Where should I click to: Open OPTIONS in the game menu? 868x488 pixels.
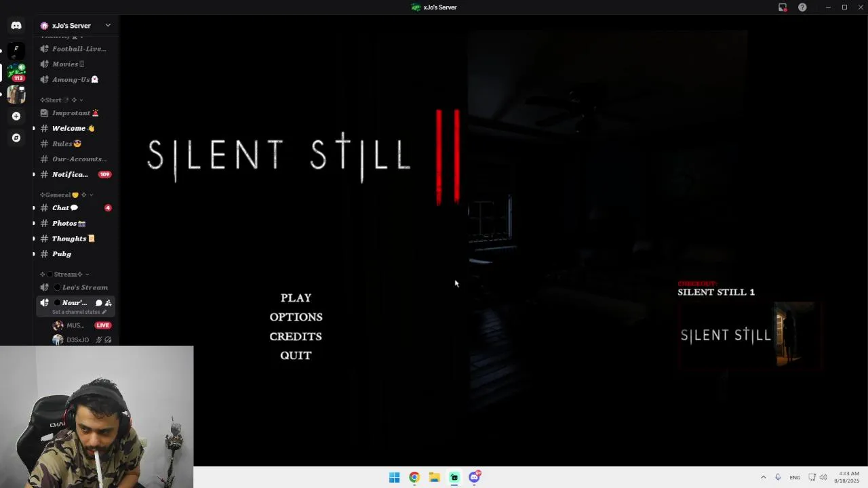click(x=296, y=317)
